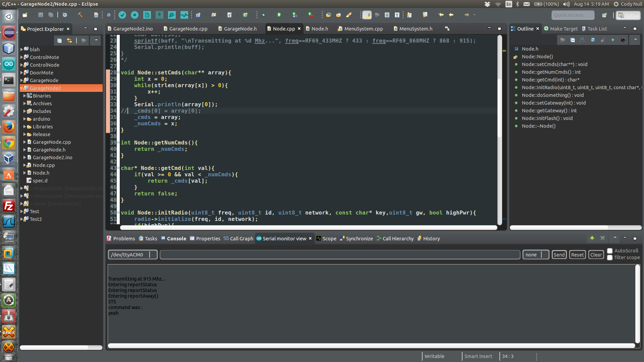644x362 pixels.
Task: Expand the Libraries folder
Action: 25,127
